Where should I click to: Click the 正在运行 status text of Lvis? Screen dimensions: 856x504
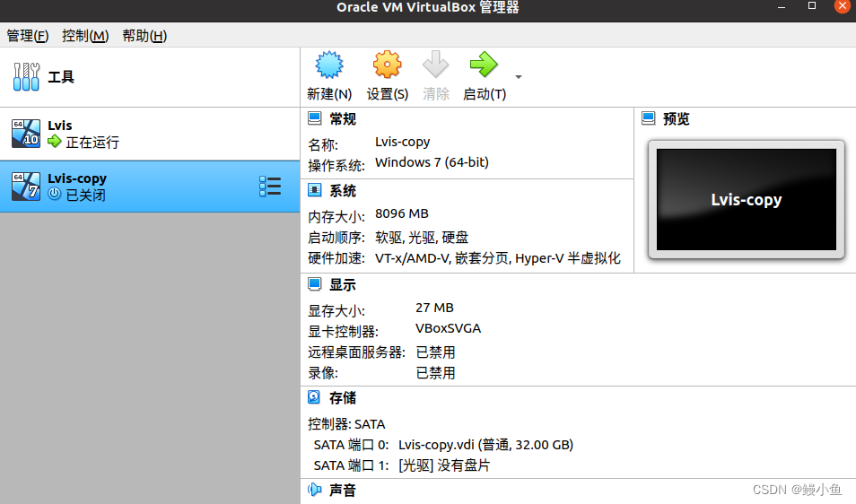pos(92,143)
